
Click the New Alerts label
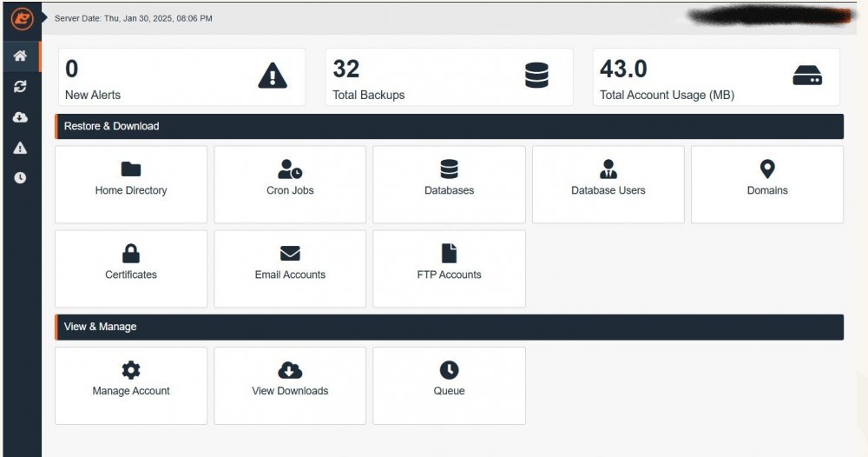[x=93, y=96]
